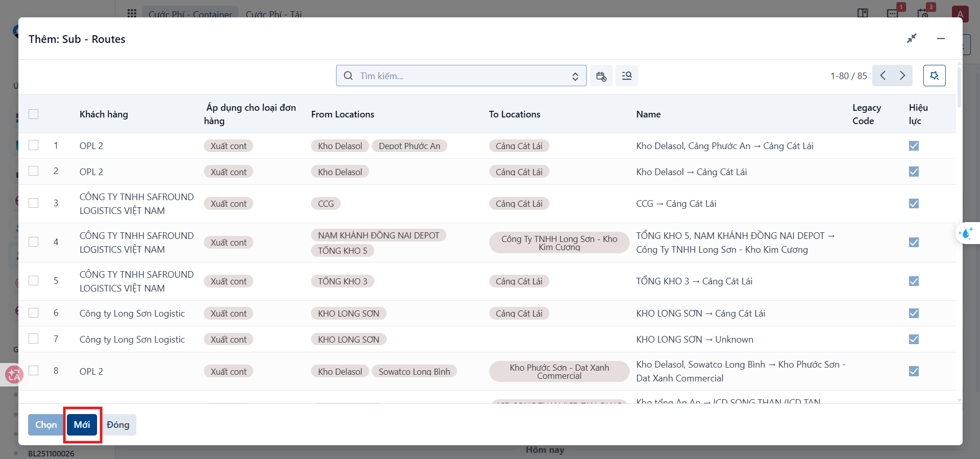Click the translate badge icon on the left edge
The image size is (980, 459).
point(14,375)
